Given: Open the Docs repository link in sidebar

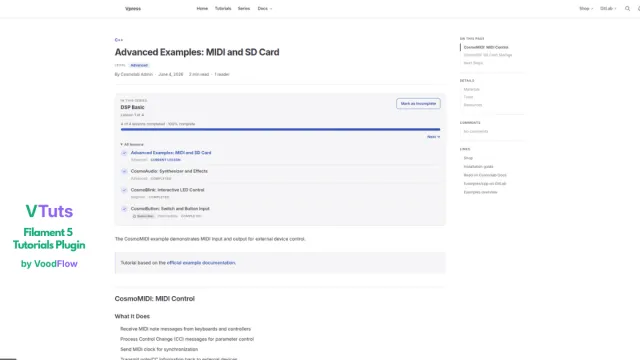Looking at the screenshot, I should [485, 175].
